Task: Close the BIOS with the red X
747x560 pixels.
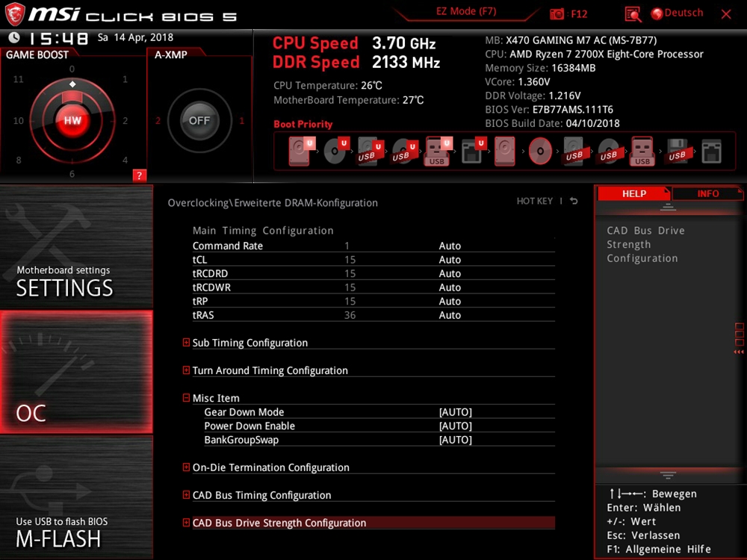Action: [726, 14]
